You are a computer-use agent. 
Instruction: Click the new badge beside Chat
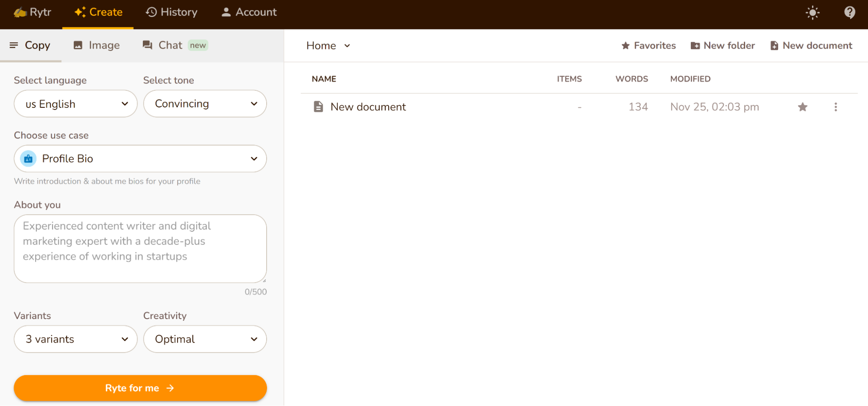(x=198, y=45)
